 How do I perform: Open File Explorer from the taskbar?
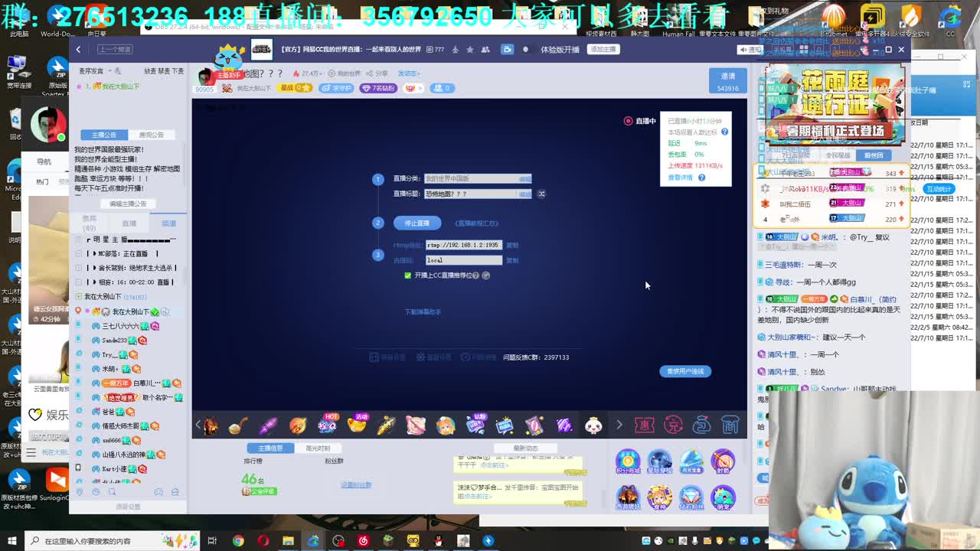coord(288,541)
